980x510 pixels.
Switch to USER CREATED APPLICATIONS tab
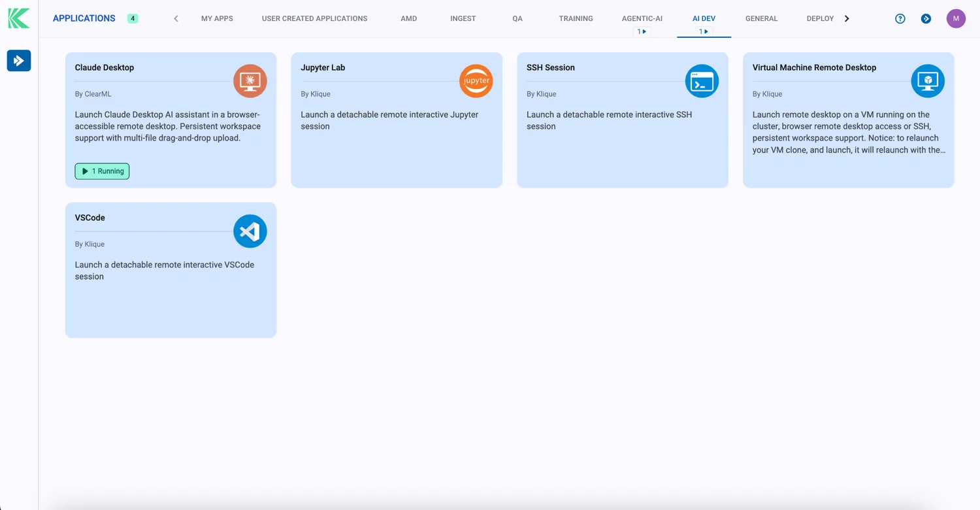(314, 18)
